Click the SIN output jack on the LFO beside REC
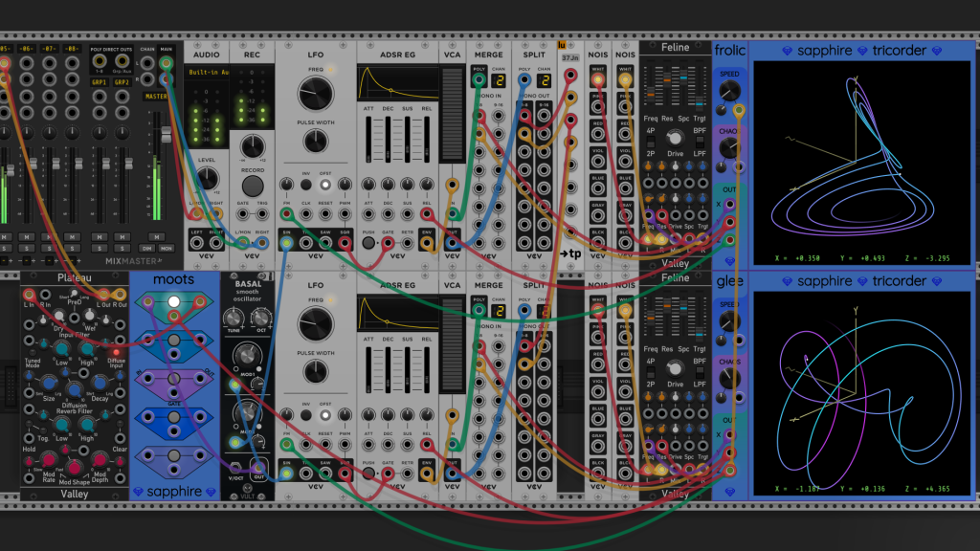The height and width of the screenshot is (551, 980). click(286, 243)
